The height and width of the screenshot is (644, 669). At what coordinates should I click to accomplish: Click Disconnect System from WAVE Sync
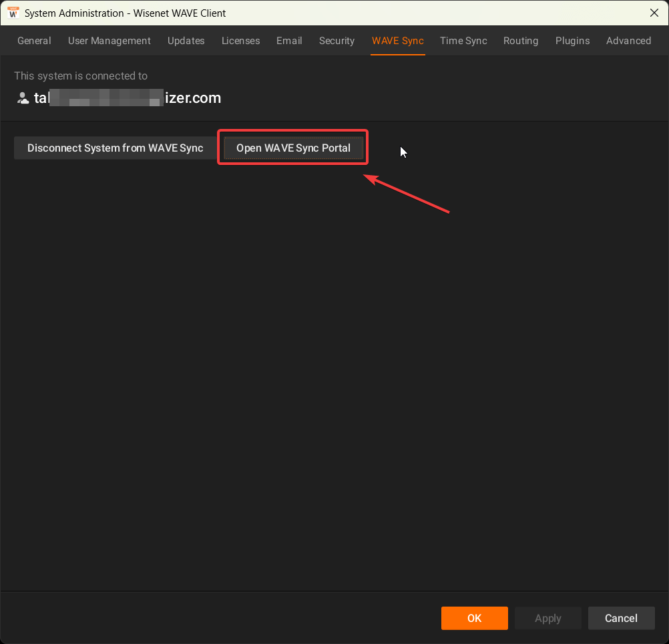[116, 148]
